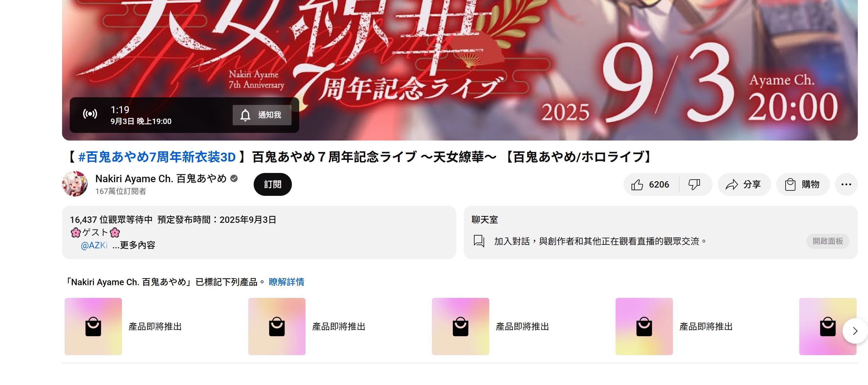Image resolution: width=868 pixels, height=385 pixels.
Task: Click the 聊天室 heading
Action: 484,220
